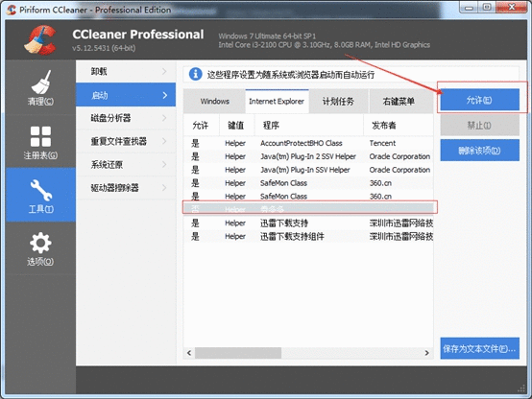The height and width of the screenshot is (399, 532).
Task: Click the horizontal scrollbar thumb
Action: [238, 353]
